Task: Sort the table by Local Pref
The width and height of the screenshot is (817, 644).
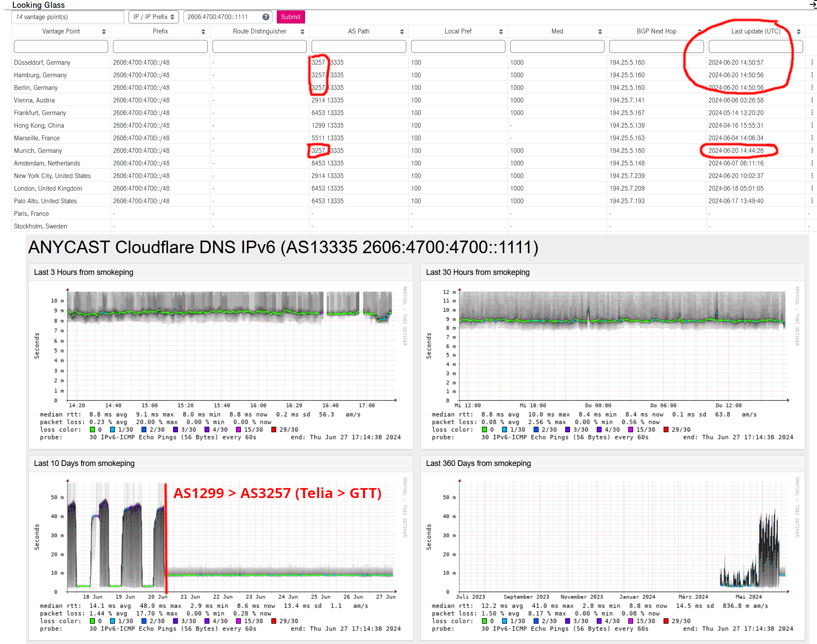Action: tap(501, 31)
